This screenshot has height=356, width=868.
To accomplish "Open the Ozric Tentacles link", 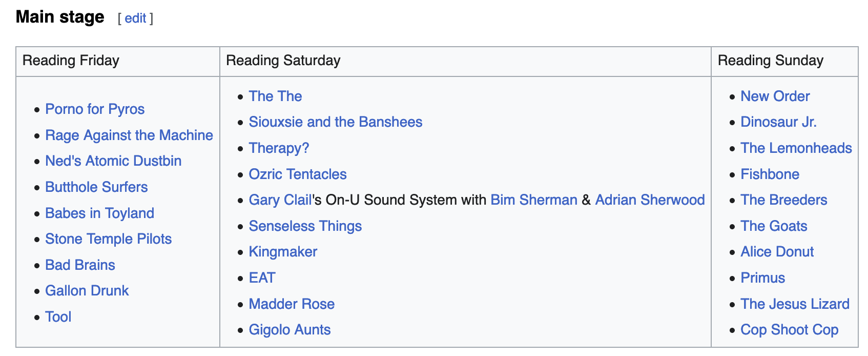I will click(297, 174).
